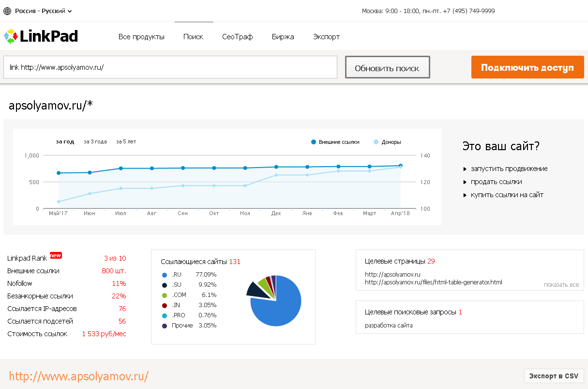Screen dimensions: 588x389
Task: Open the html-table-generator.html target page link
Action: [x=434, y=282]
